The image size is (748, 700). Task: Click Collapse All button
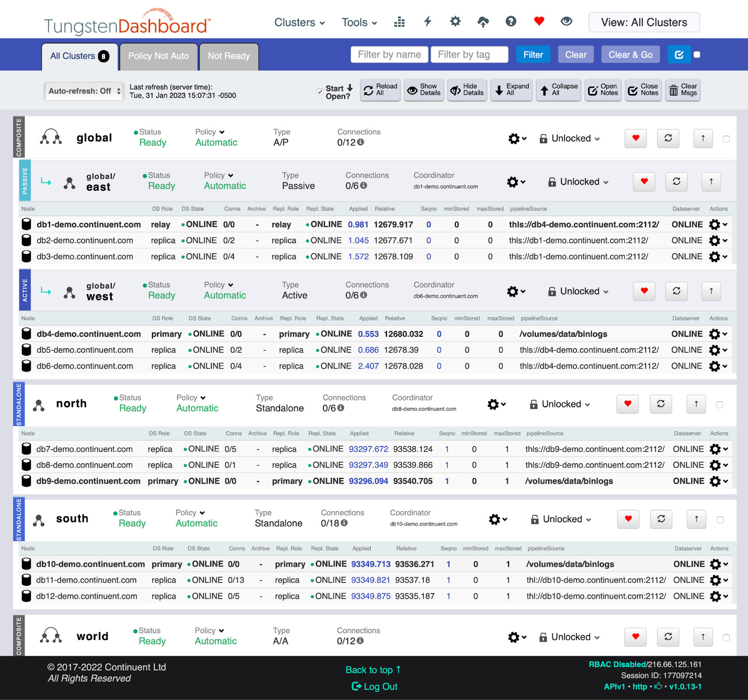click(x=558, y=90)
